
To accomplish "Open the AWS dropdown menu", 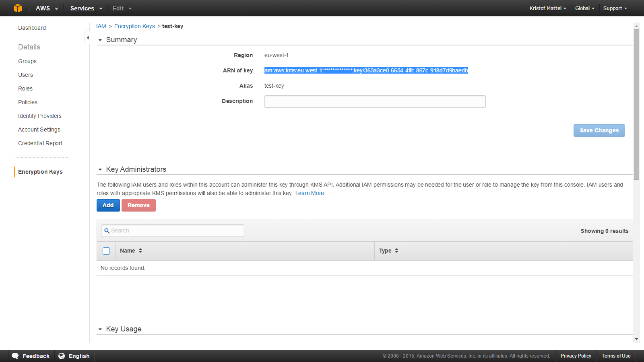I will click(47, 8).
